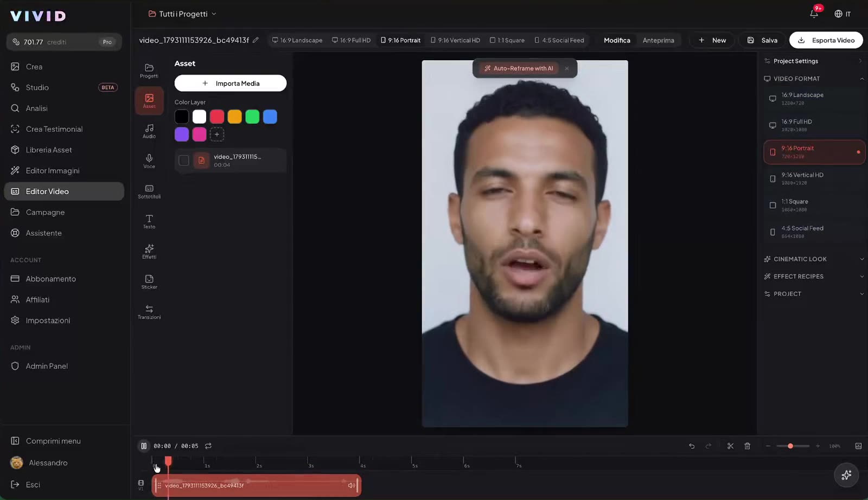Screen dimensions: 868x500
Task: Select 4:5 Social Feed in Video Format panel
Action: coord(813,232)
